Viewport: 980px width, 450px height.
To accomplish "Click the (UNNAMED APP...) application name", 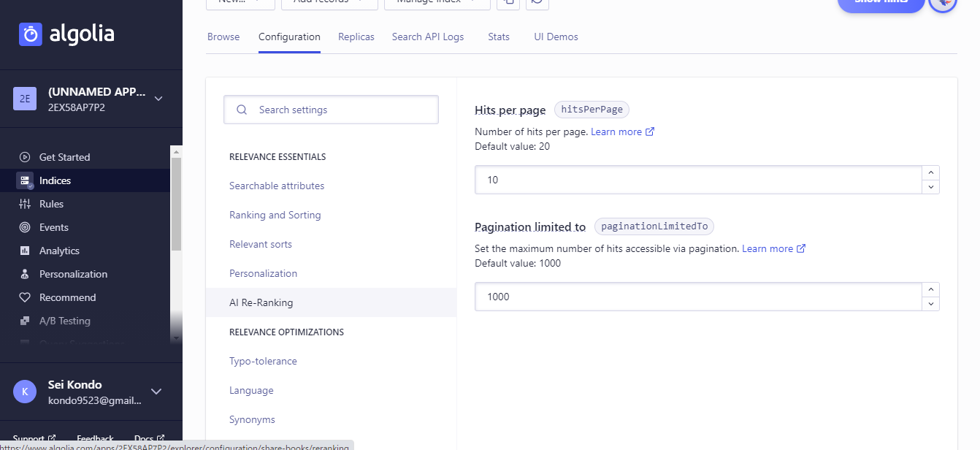I will [x=97, y=92].
